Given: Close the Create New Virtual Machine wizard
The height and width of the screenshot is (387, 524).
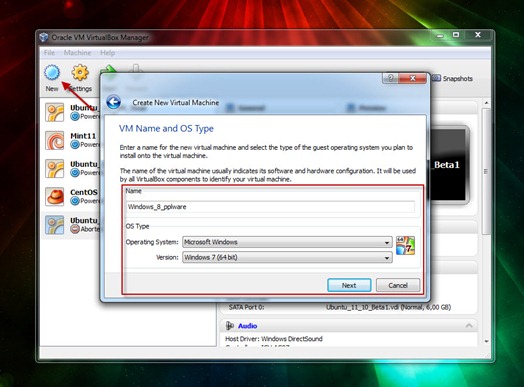Looking at the screenshot, I should (413, 78).
